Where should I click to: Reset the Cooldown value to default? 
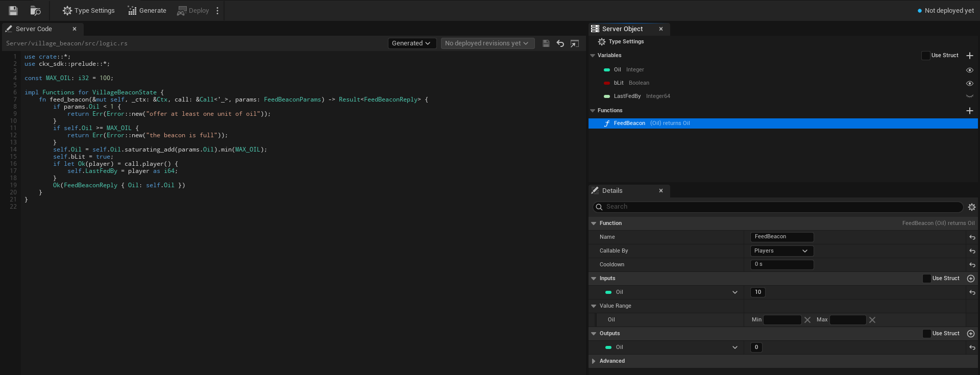[x=972, y=265]
